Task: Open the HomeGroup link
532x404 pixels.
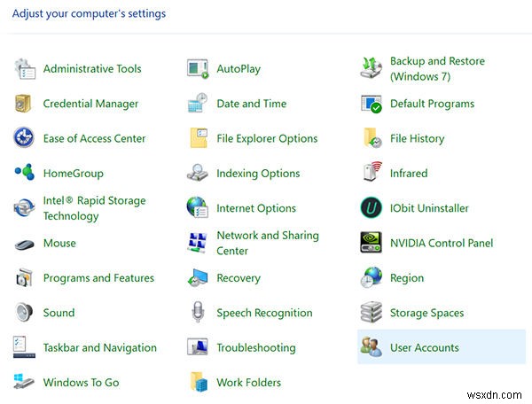Action: (x=74, y=174)
